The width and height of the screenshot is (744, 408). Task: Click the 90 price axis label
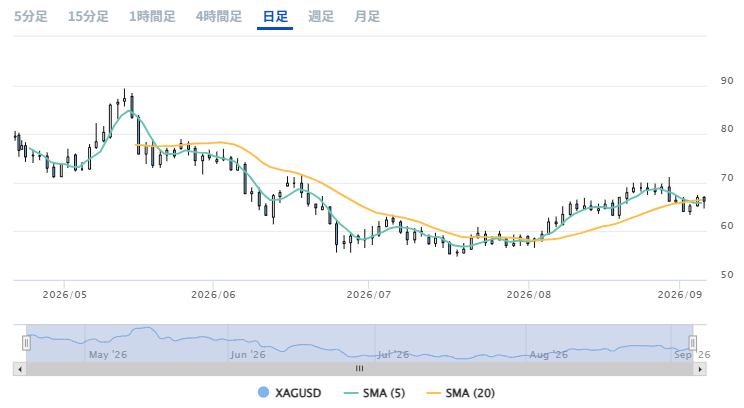727,81
